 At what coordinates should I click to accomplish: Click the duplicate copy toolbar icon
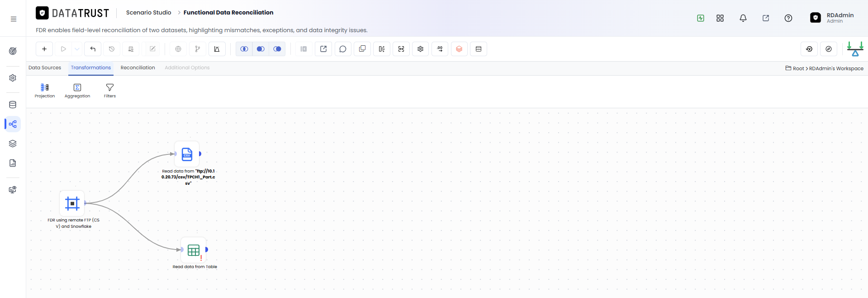[x=362, y=49]
